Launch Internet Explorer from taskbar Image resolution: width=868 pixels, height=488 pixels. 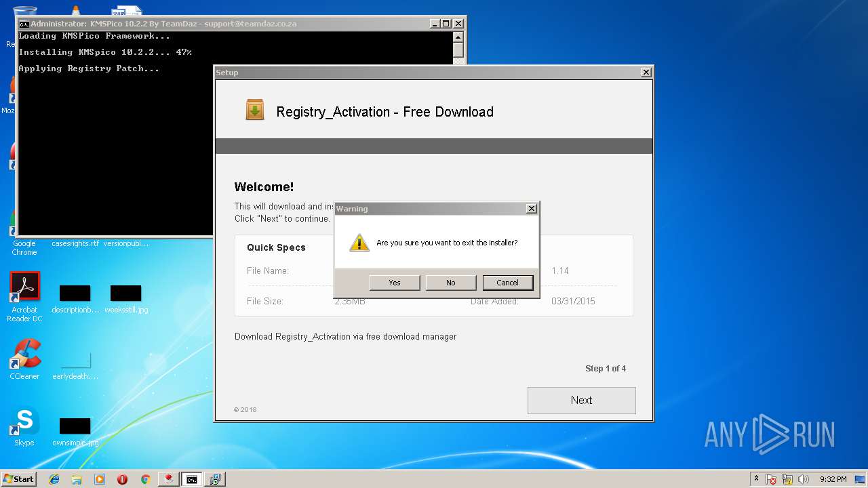54,479
